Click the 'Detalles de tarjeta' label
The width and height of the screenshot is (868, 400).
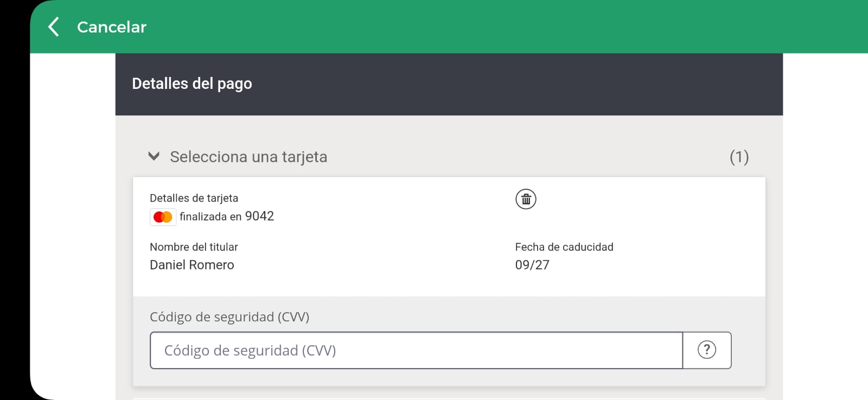point(194,198)
